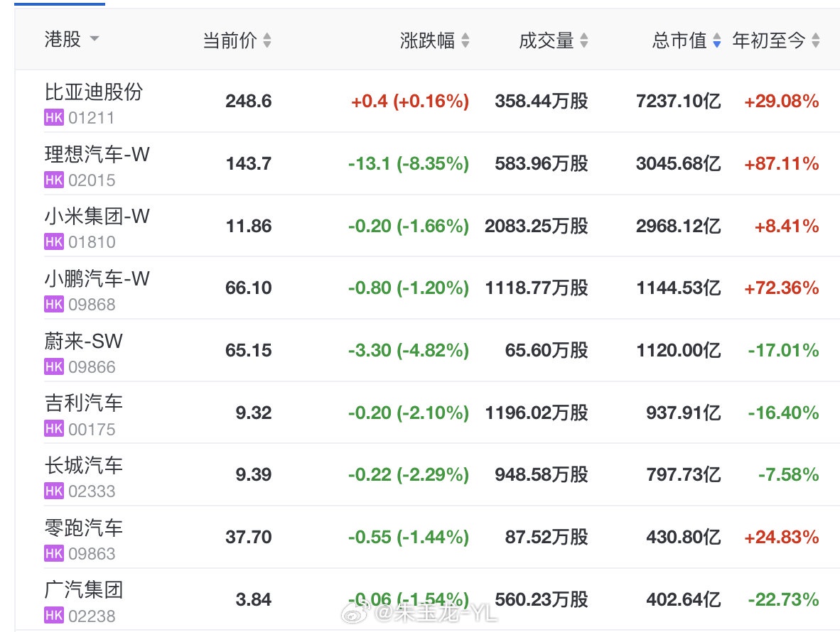Image resolution: width=840 pixels, height=632 pixels.
Task: Sort by 年初至今 column arrows
Action: (x=815, y=41)
